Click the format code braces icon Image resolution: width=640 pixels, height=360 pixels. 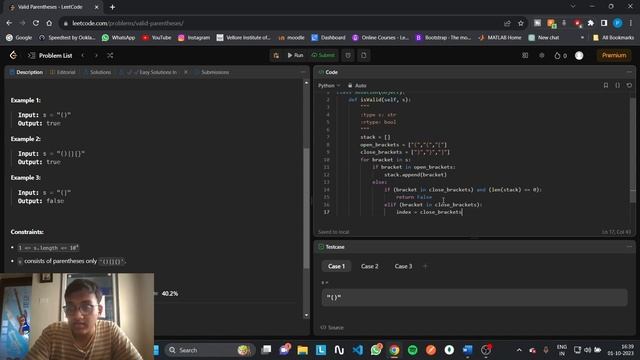coord(618,85)
